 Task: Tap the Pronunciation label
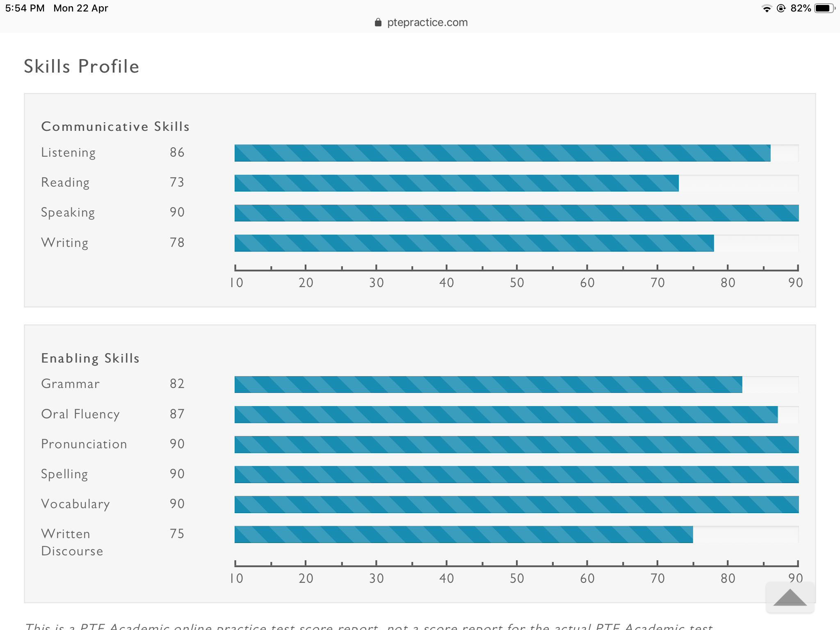(84, 444)
